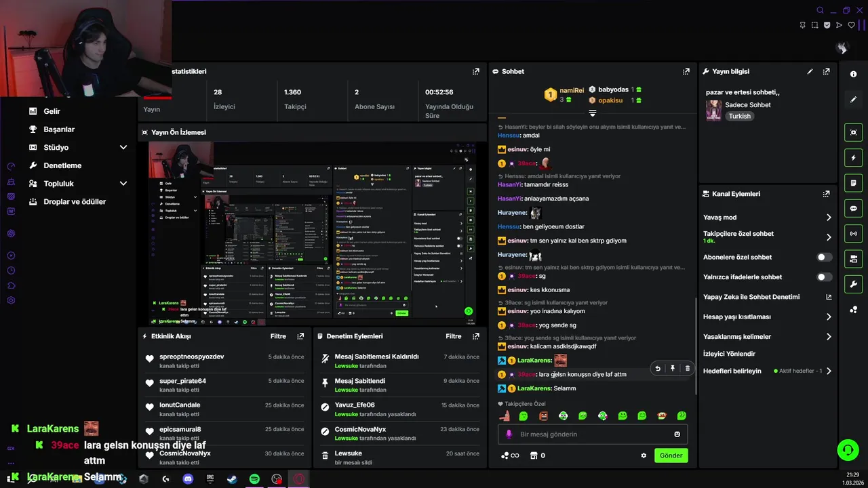Open Gelir in left sidebar
The image size is (868, 488).
[x=52, y=111]
